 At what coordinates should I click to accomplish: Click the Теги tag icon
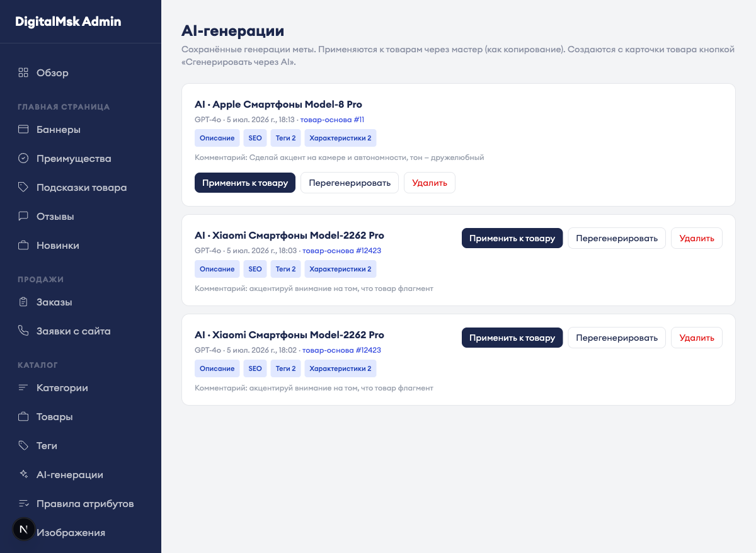[23, 445]
